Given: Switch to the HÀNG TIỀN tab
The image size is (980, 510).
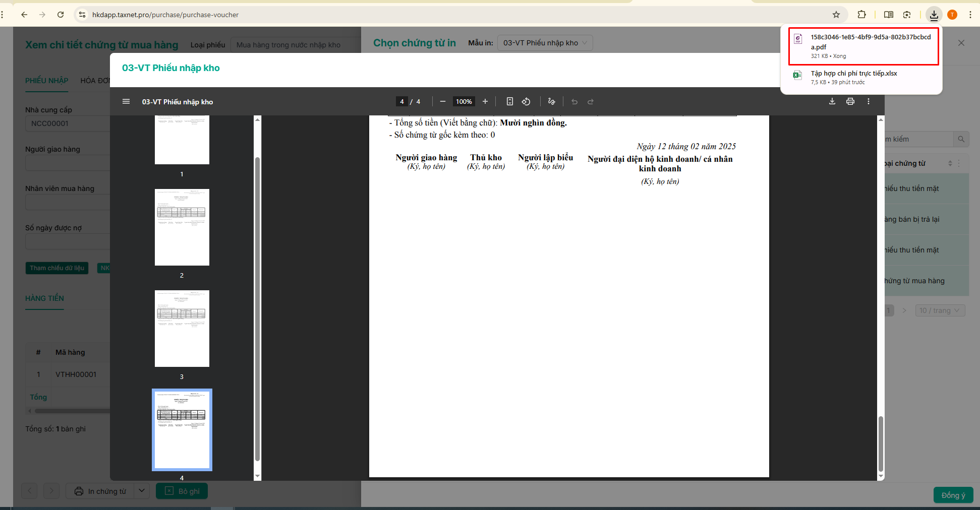Looking at the screenshot, I should pyautogui.click(x=44, y=298).
